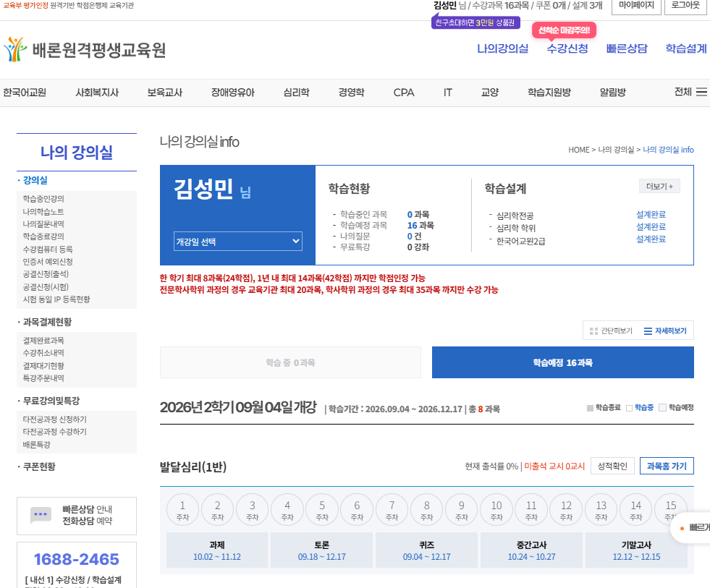
Task: Open the 심리학 menu
Action: coord(296,93)
